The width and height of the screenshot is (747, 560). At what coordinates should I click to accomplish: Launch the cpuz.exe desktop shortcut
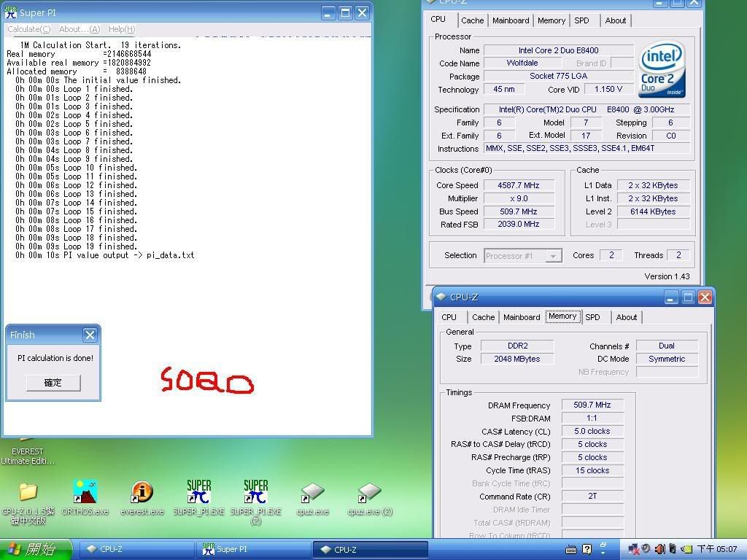pyautogui.click(x=312, y=499)
